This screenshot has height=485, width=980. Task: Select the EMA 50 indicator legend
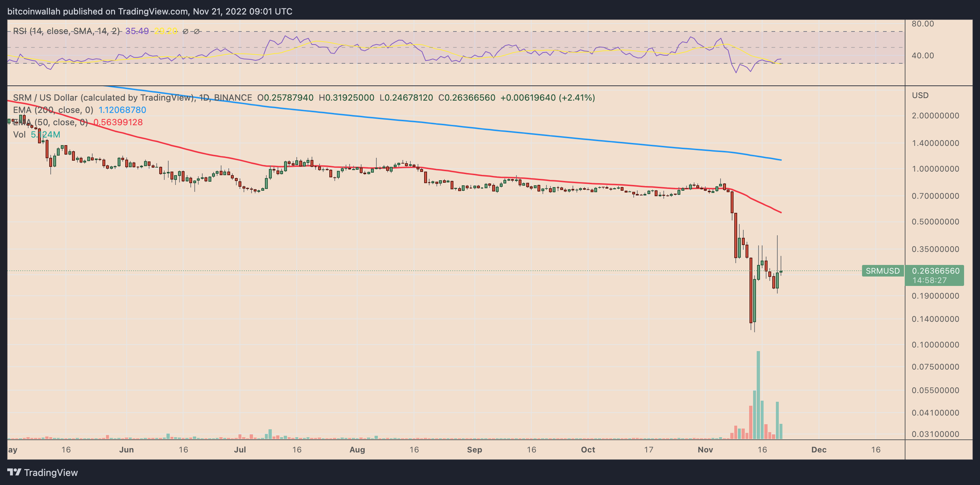tap(50, 122)
